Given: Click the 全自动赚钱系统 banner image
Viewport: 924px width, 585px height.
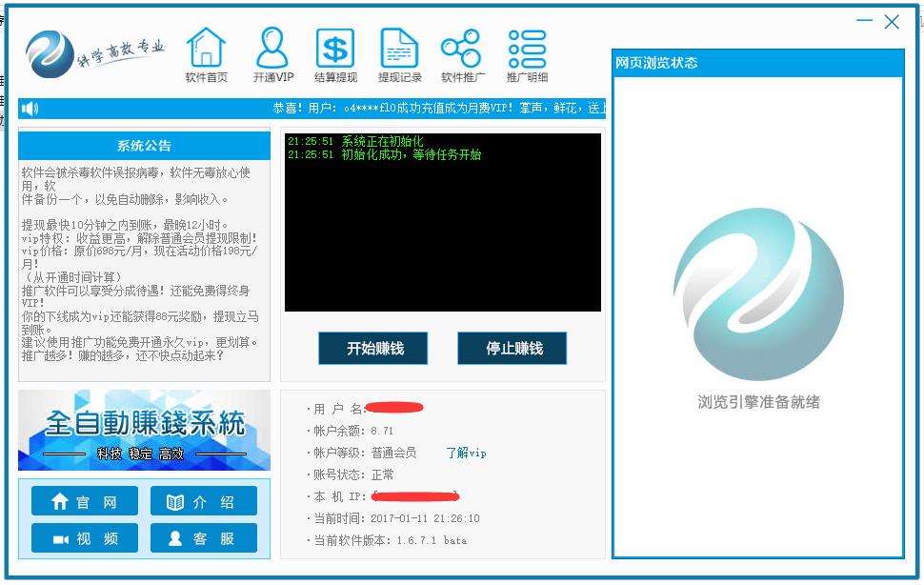Looking at the screenshot, I should coord(143,428).
